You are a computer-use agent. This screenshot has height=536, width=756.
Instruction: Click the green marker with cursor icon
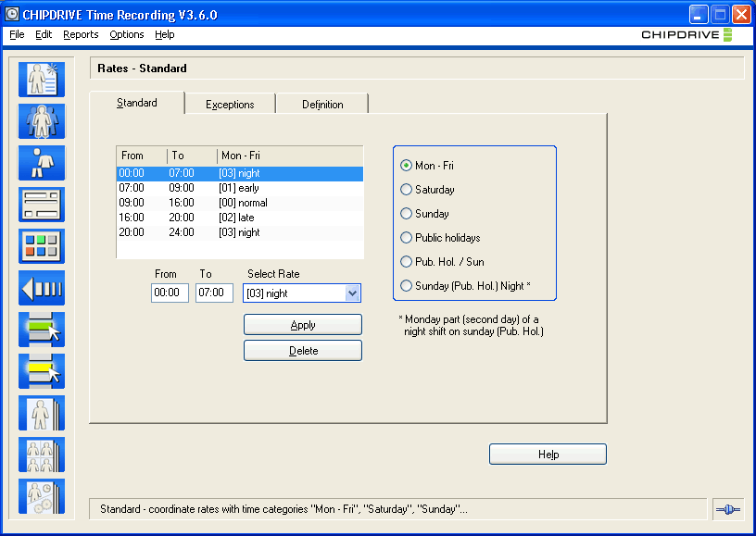[41, 329]
